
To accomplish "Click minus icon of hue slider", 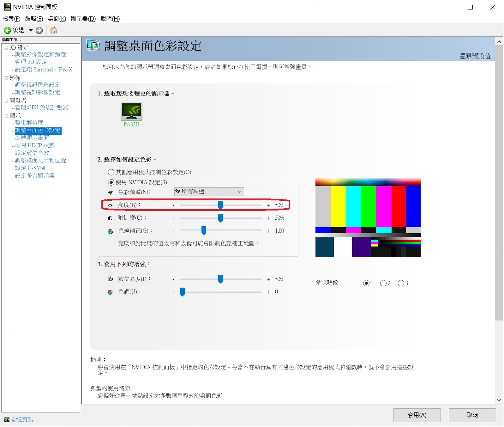I will (x=173, y=292).
